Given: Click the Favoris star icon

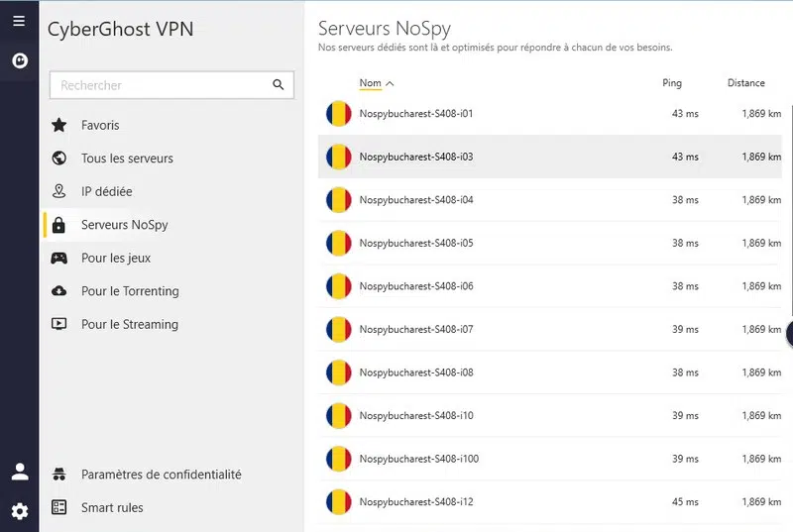Looking at the screenshot, I should point(59,126).
